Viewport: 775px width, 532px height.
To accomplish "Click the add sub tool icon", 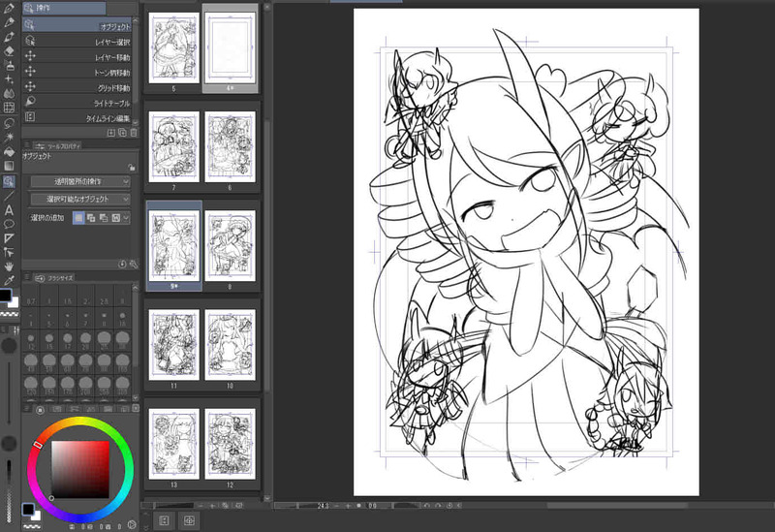I will pyautogui.click(x=111, y=133).
